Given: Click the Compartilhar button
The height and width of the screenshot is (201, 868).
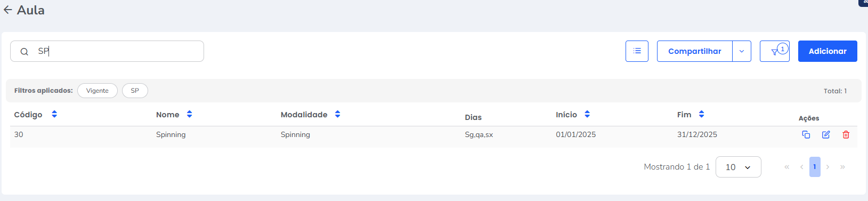Looking at the screenshot, I should [695, 51].
